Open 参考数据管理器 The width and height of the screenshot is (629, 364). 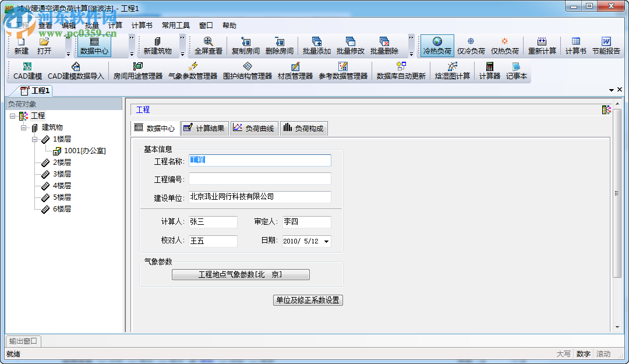point(343,71)
